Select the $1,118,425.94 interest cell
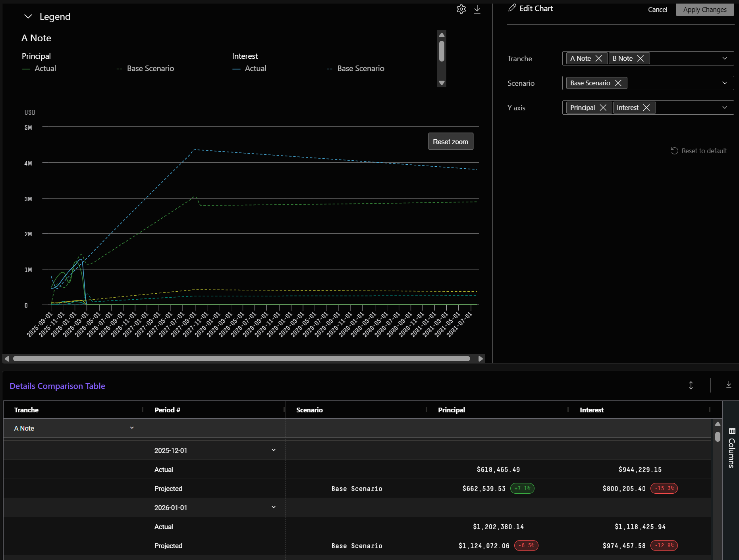The width and height of the screenshot is (739, 560). [x=640, y=527]
